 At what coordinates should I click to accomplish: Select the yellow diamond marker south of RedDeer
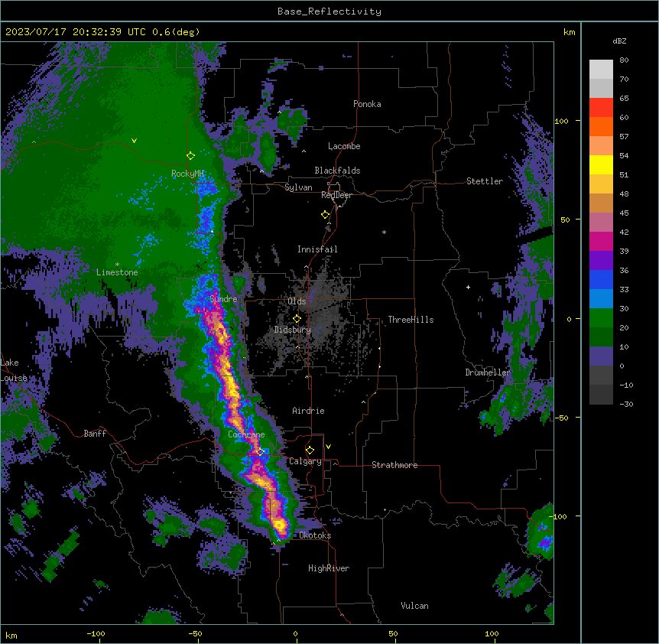coord(326,215)
